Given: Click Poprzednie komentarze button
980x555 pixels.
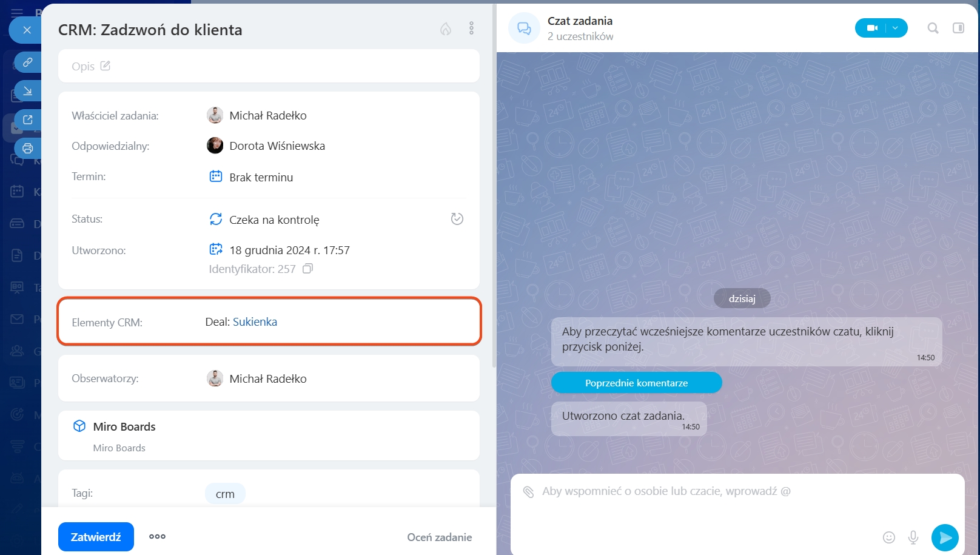Looking at the screenshot, I should [636, 383].
